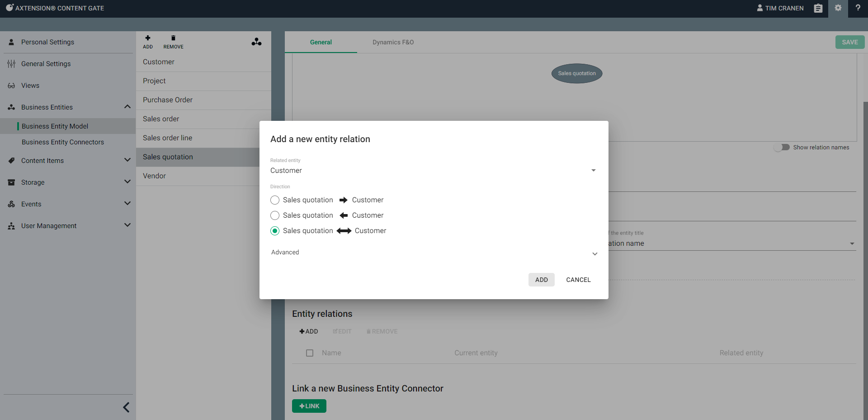868x420 pixels.
Task: Select Sales quotation to Customer right-arrow direction
Action: (275, 200)
